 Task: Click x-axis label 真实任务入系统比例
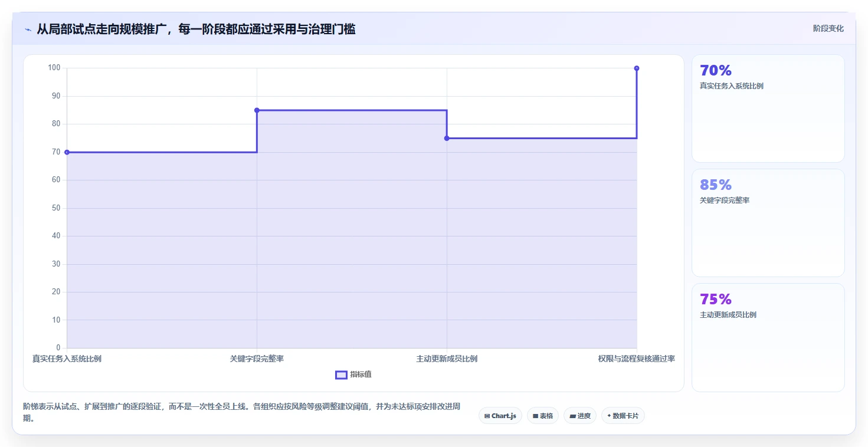click(67, 359)
